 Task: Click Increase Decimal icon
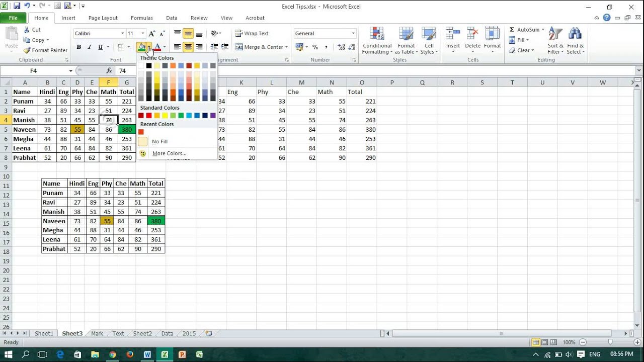342,47
